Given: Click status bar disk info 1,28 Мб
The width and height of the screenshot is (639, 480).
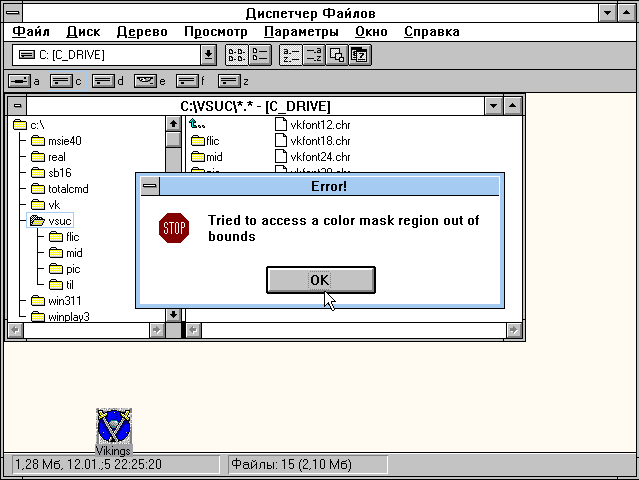Looking at the screenshot, I should pos(88,464).
